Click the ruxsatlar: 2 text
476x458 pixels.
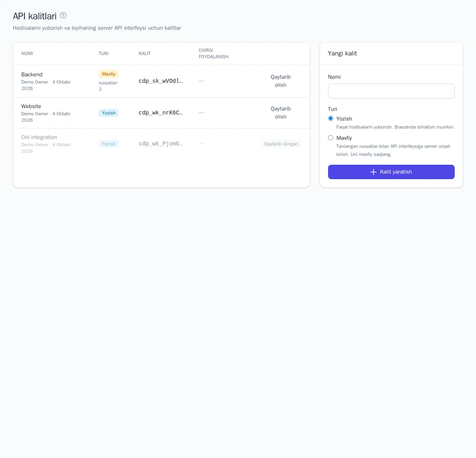(109, 86)
